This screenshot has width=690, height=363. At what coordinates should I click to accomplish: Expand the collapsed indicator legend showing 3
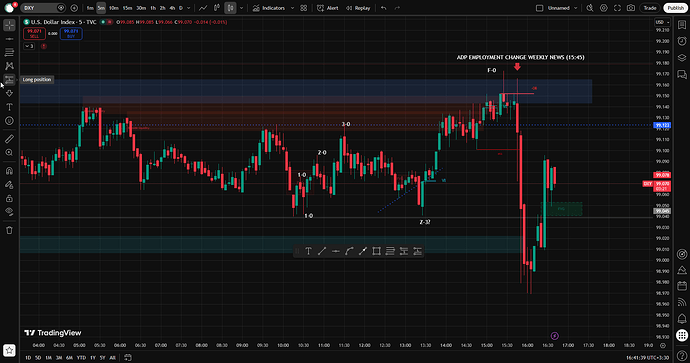[29, 46]
